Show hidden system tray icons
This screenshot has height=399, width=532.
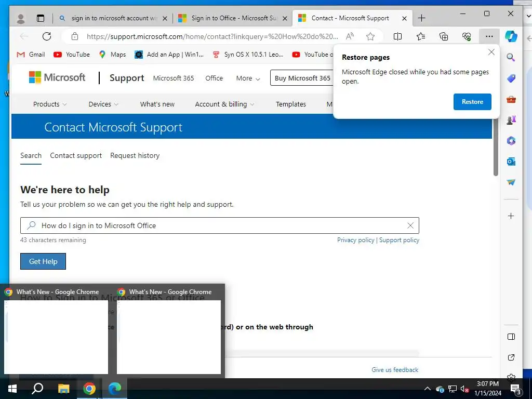pos(428,389)
